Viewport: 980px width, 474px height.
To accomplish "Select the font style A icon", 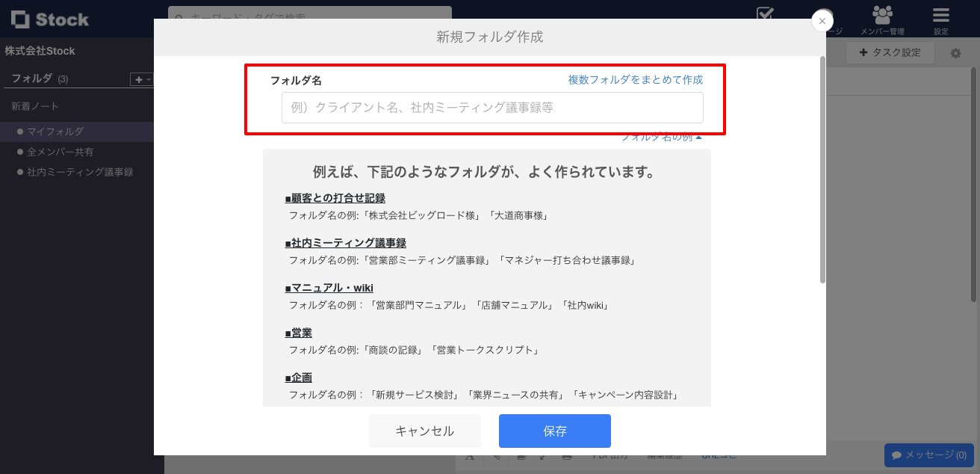I will [469, 456].
